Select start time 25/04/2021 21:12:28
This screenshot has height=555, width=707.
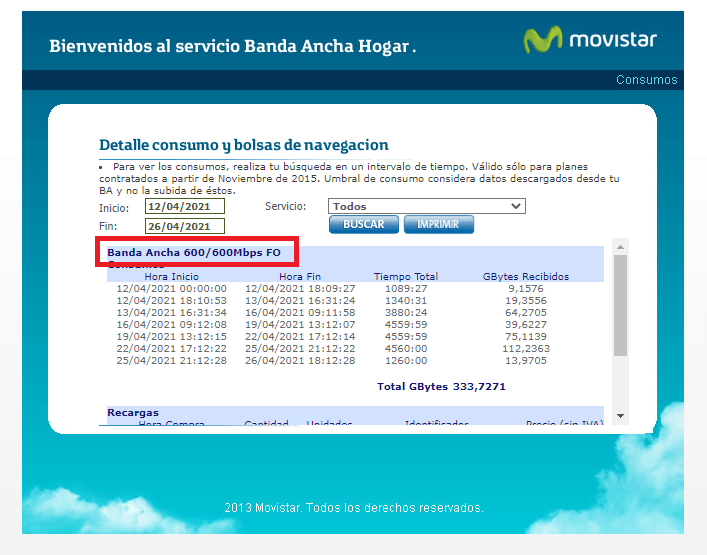coord(172,361)
